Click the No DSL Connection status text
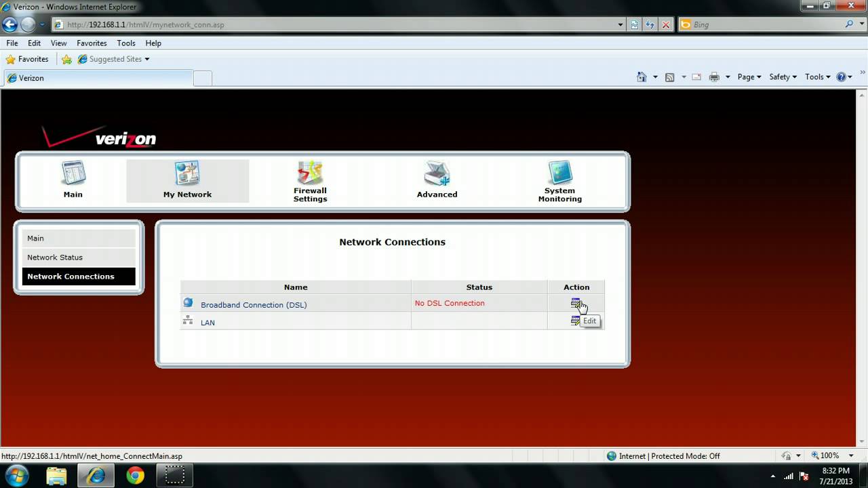The width and height of the screenshot is (868, 488). [450, 303]
